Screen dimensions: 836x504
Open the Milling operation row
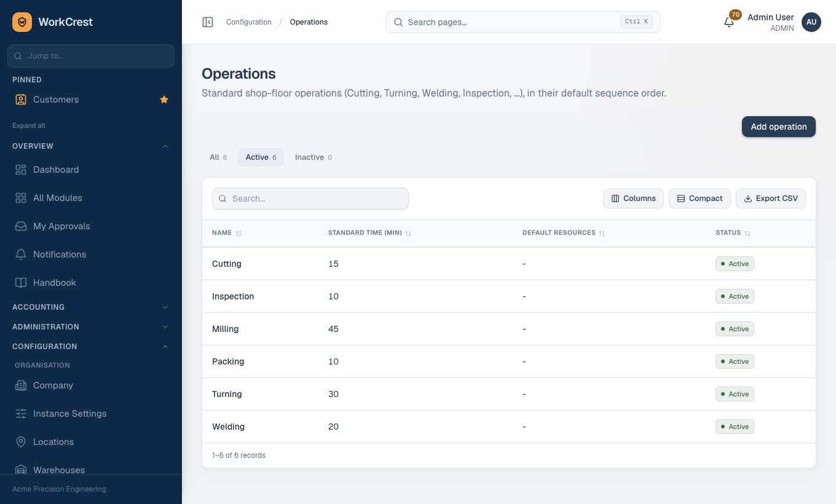point(509,329)
